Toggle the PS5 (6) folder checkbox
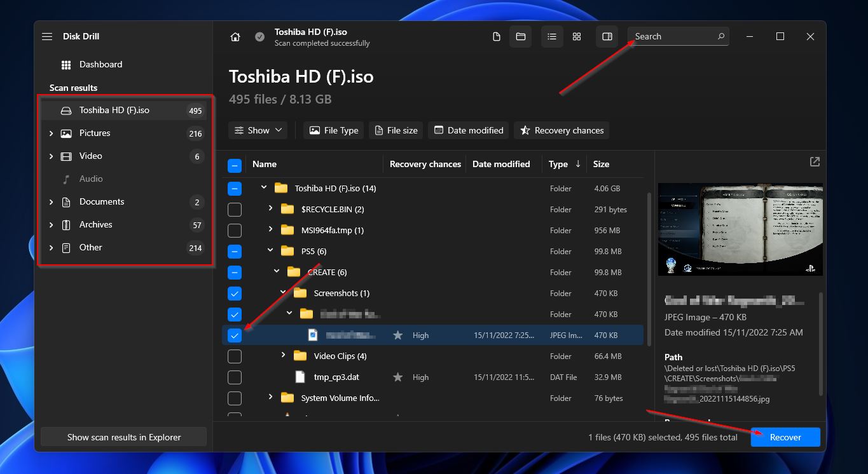Viewport: 868px width, 474px height. pyautogui.click(x=235, y=252)
